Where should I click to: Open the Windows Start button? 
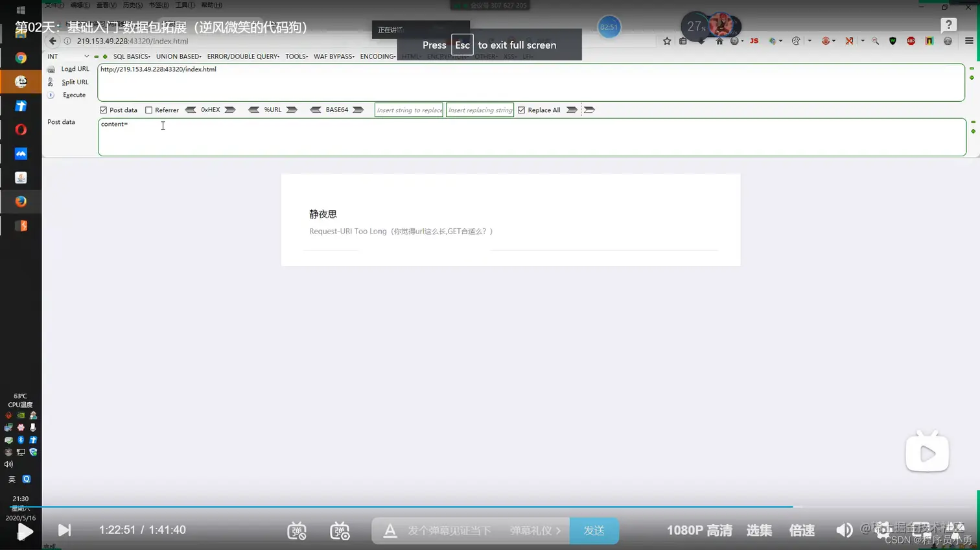pyautogui.click(x=21, y=10)
